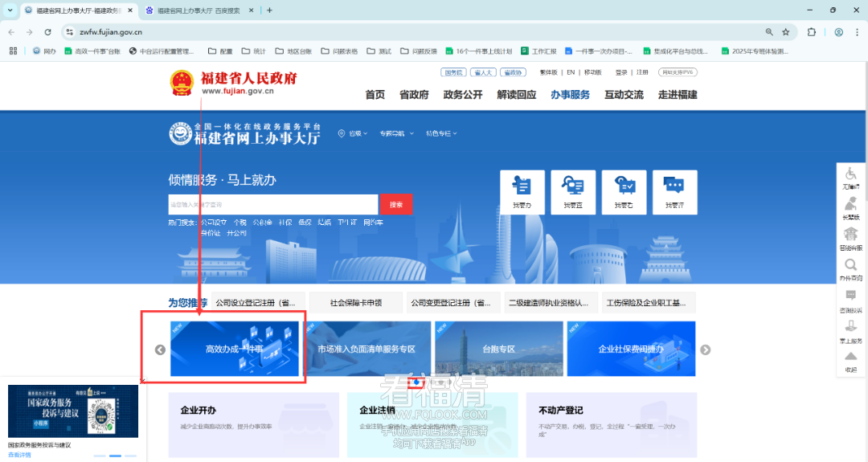
Task: Click the 我要办 service icon
Action: click(522, 192)
